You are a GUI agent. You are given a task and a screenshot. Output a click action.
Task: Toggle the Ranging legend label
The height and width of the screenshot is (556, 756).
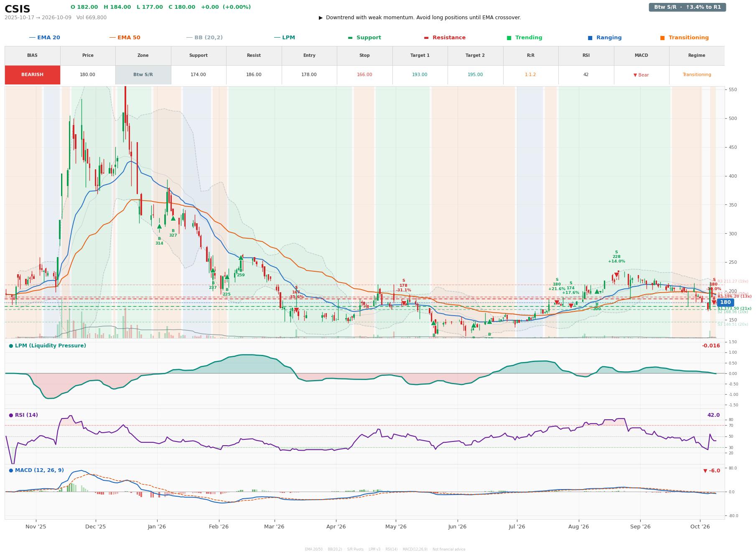click(609, 38)
